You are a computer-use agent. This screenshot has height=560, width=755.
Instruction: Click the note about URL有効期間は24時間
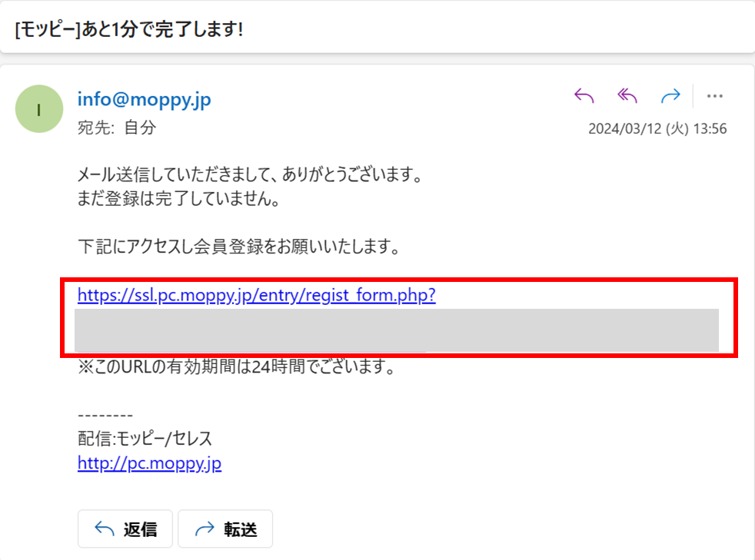click(x=237, y=366)
